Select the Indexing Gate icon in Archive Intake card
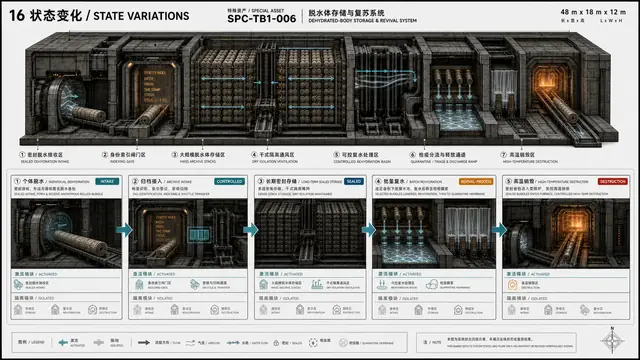 pos(139,284)
